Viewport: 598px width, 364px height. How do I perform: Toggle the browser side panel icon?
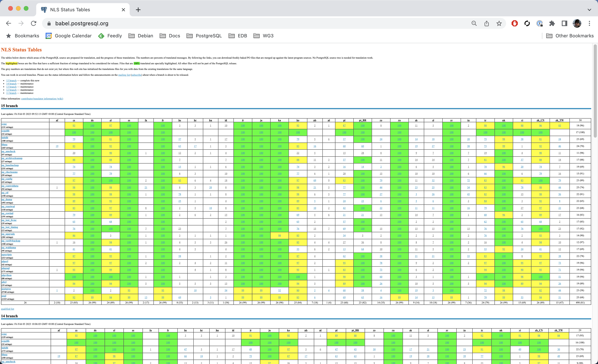pyautogui.click(x=565, y=23)
